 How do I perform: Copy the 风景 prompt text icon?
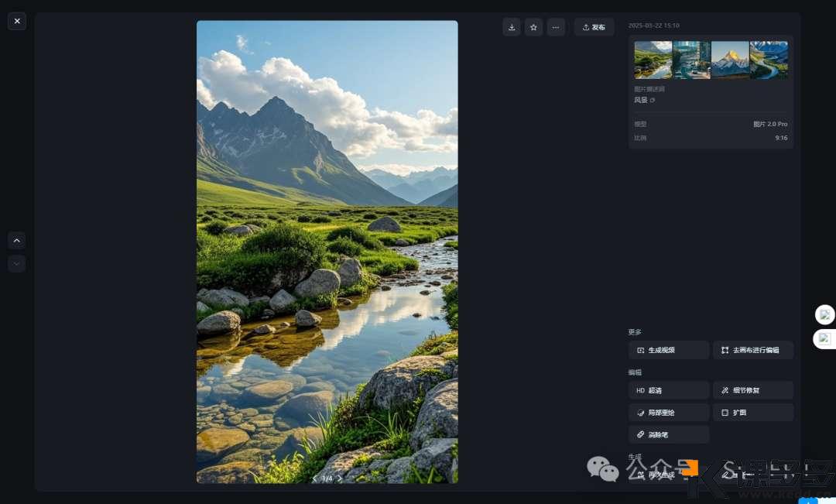click(653, 100)
